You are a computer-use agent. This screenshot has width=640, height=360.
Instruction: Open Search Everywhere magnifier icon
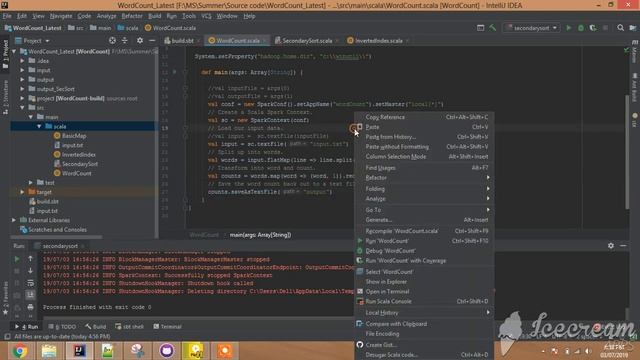pos(620,28)
